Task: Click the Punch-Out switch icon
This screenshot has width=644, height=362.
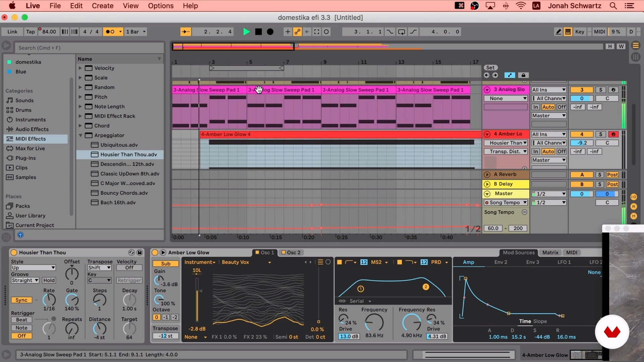Action: pyautogui.click(x=413, y=32)
